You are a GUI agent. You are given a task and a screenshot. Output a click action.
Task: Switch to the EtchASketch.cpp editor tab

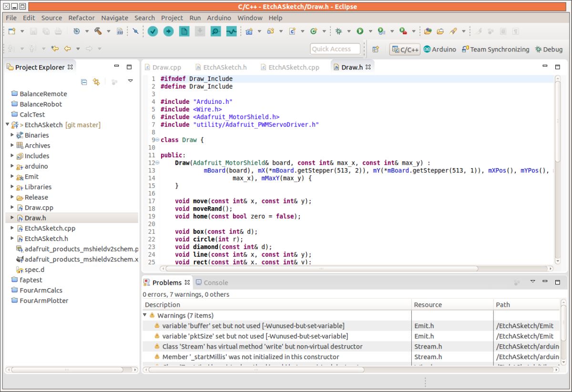click(x=293, y=67)
